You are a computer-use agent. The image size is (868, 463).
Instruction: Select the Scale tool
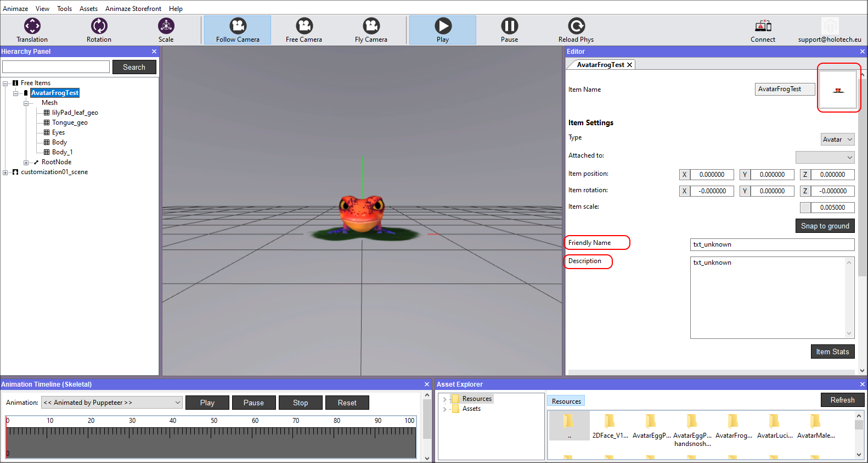pyautogui.click(x=166, y=30)
